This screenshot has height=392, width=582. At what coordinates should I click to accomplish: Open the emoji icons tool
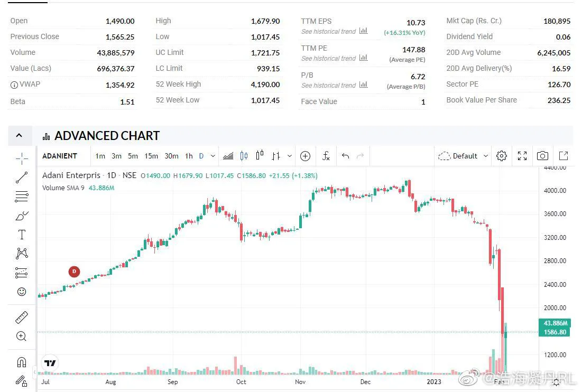[x=22, y=292]
